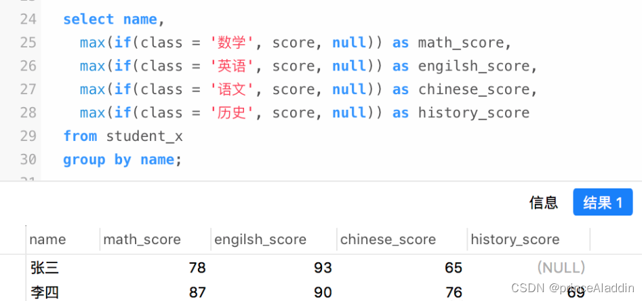The image size is (644, 301).
Task: Place cursor on the select keyword
Action: point(88,19)
